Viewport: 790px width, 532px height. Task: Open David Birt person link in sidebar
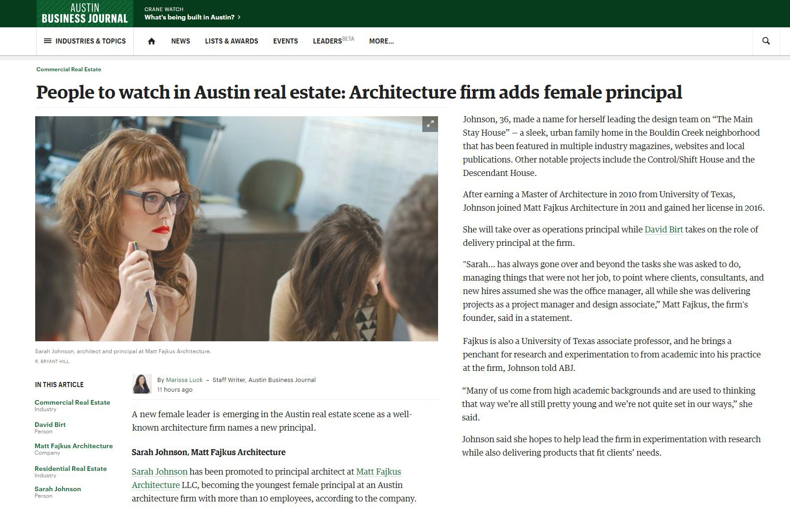pyautogui.click(x=50, y=425)
